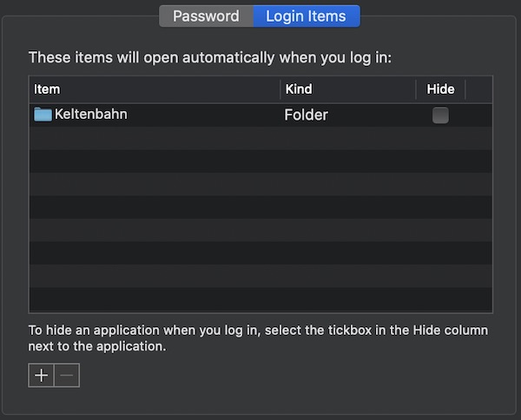Image resolution: width=521 pixels, height=420 pixels.
Task: Select the Keltenbahn name in the list
Action: click(91, 114)
